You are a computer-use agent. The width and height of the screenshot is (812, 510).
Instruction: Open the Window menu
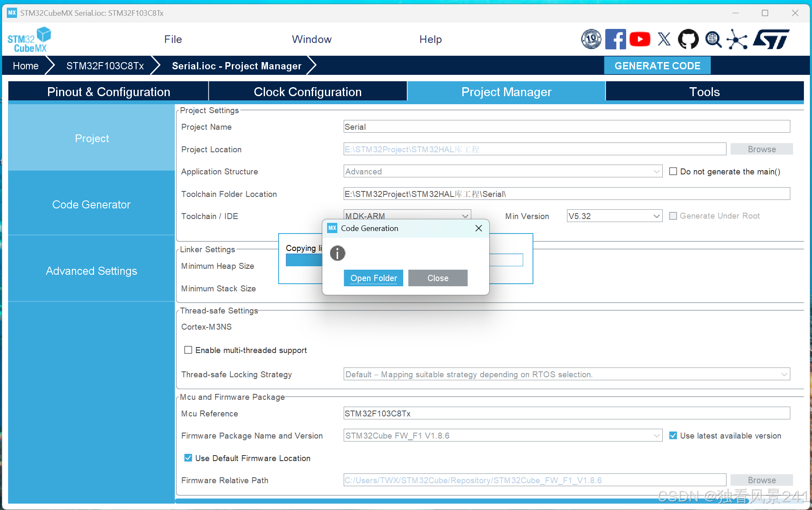(x=312, y=39)
